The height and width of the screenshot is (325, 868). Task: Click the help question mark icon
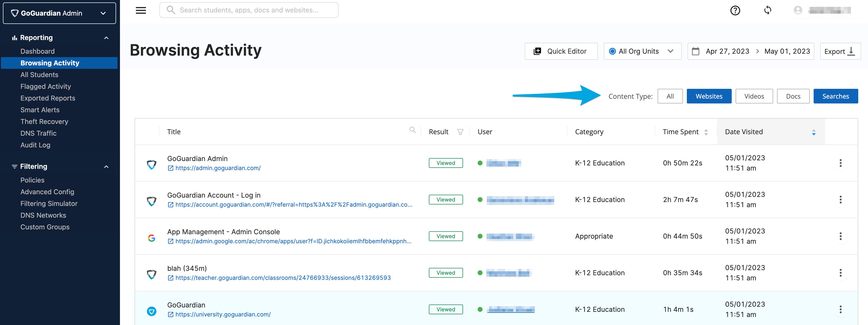point(735,10)
